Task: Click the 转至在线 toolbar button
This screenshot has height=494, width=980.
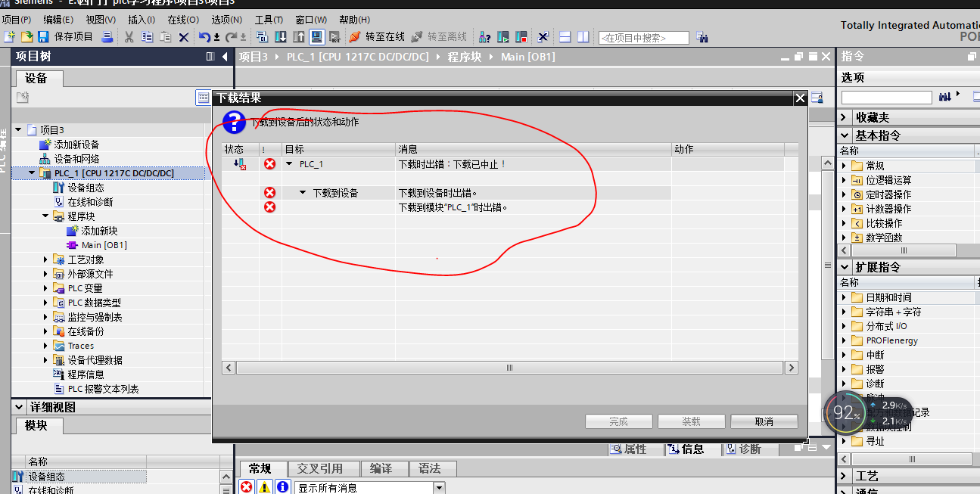Action: (x=376, y=37)
